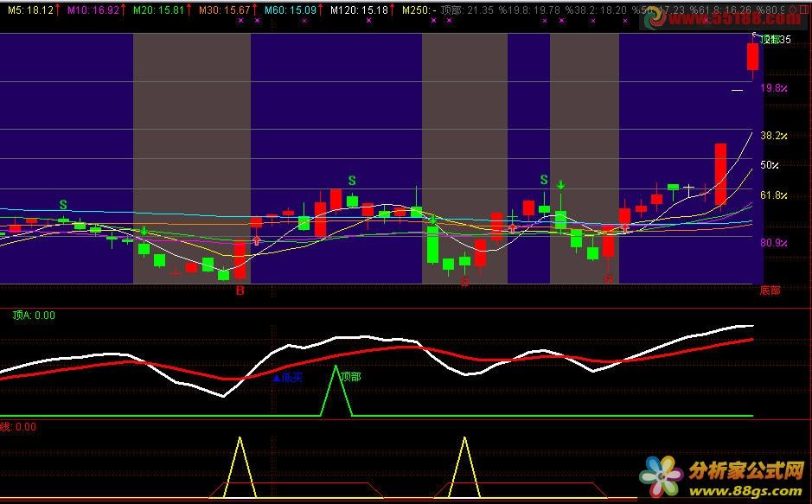812x504 pixels.
Task: Click the blue ▲低买 buy signal
Action: pyautogui.click(x=287, y=378)
